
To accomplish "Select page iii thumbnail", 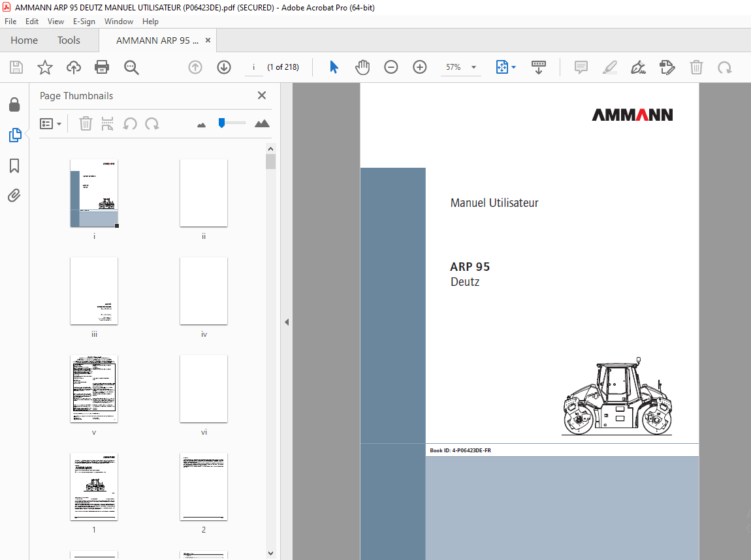I will tap(94, 291).
